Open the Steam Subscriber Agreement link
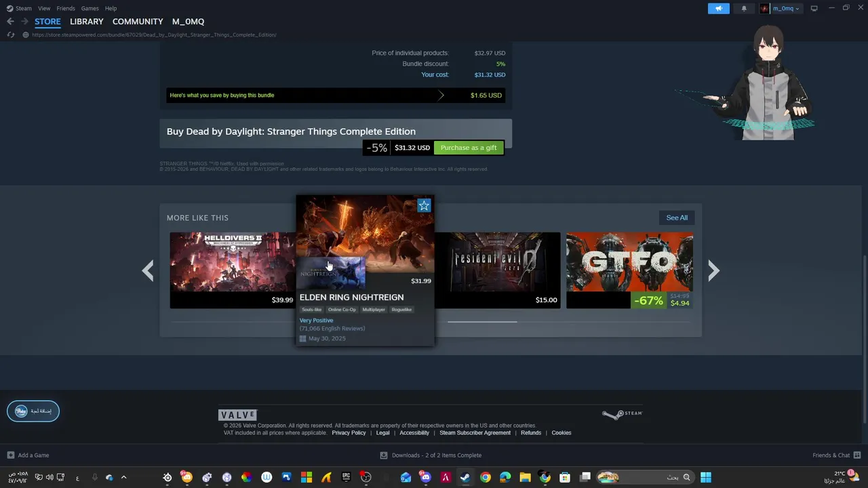868x488 pixels. (x=475, y=433)
